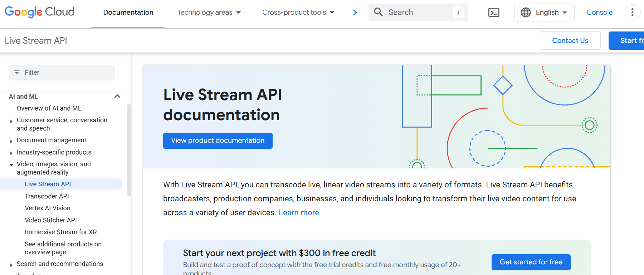This screenshot has height=275, width=644.
Task: Activate Cloud Shell terminal icon
Action: point(494,13)
